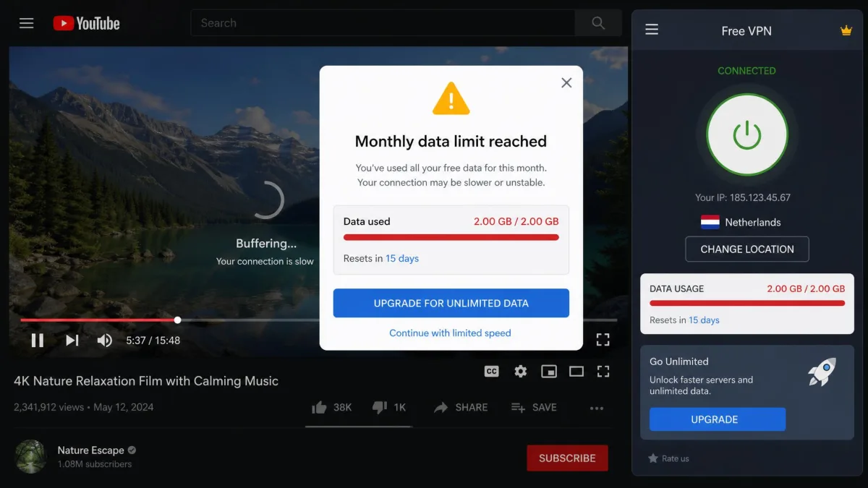This screenshot has height=488, width=868.
Task: Click the VPN panel data usage bar
Action: pyautogui.click(x=747, y=304)
